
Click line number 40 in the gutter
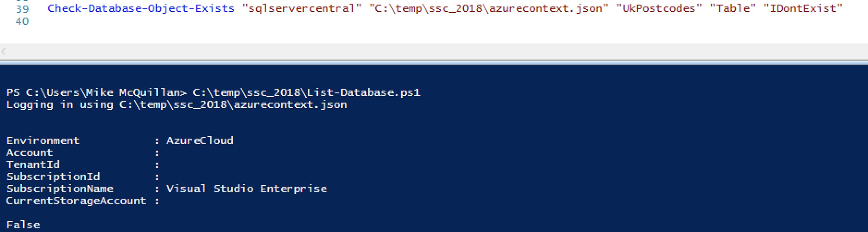point(22,21)
